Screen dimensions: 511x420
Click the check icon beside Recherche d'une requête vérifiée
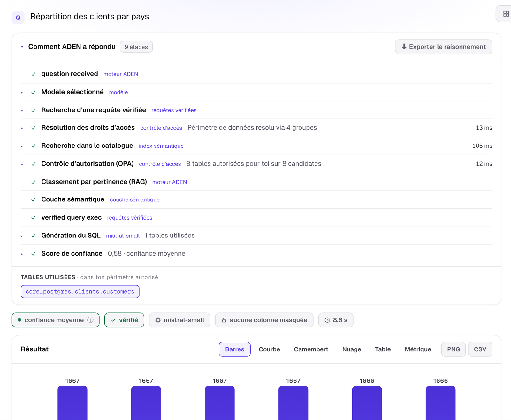pos(33,110)
